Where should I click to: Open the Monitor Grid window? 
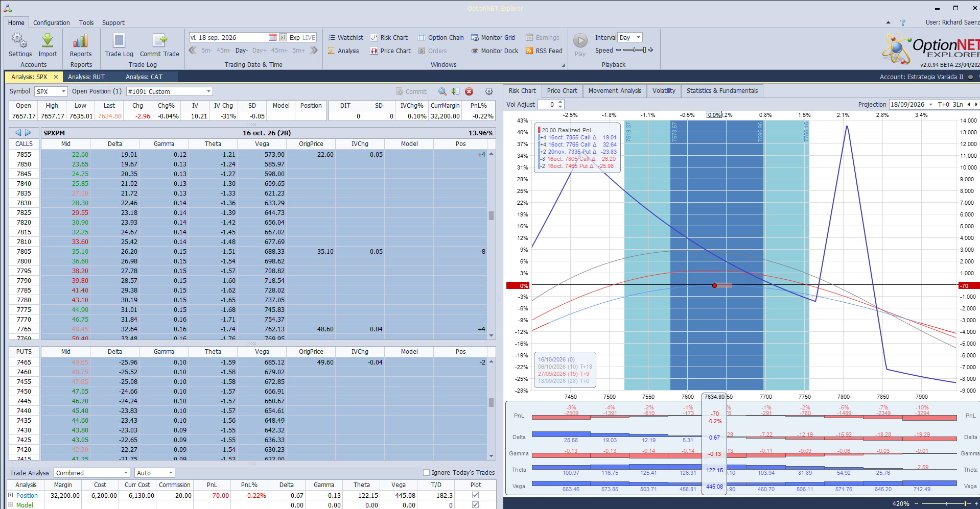493,37
